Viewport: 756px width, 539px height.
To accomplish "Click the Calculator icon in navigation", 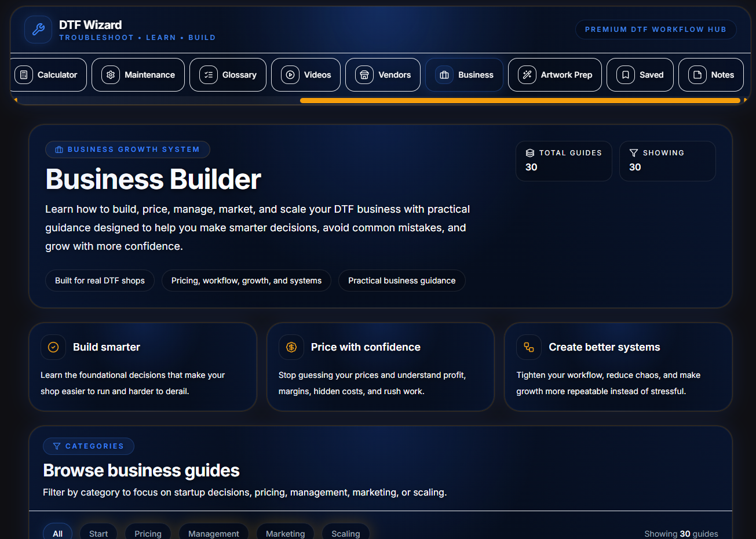I will [24, 75].
